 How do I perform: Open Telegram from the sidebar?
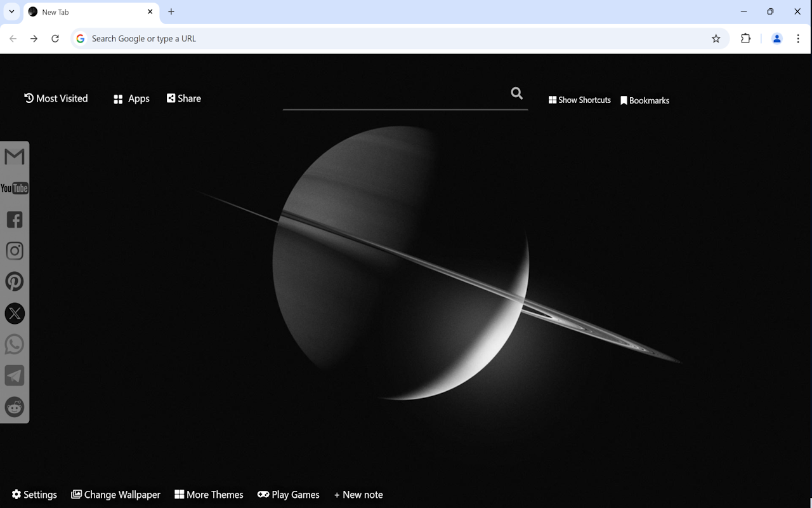[14, 375]
